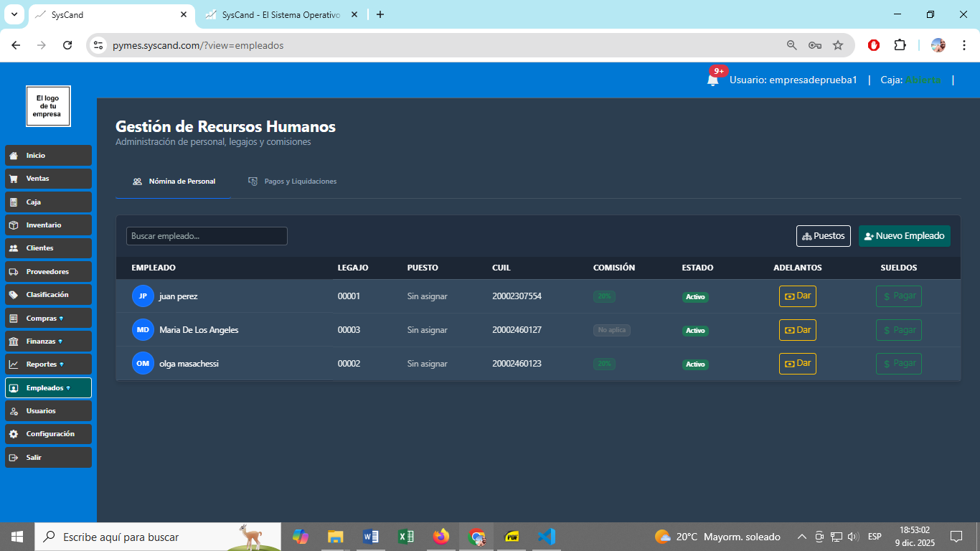Click the OM avatar for olga masachessi
Viewport: 980px width, 551px height.
[143, 364]
